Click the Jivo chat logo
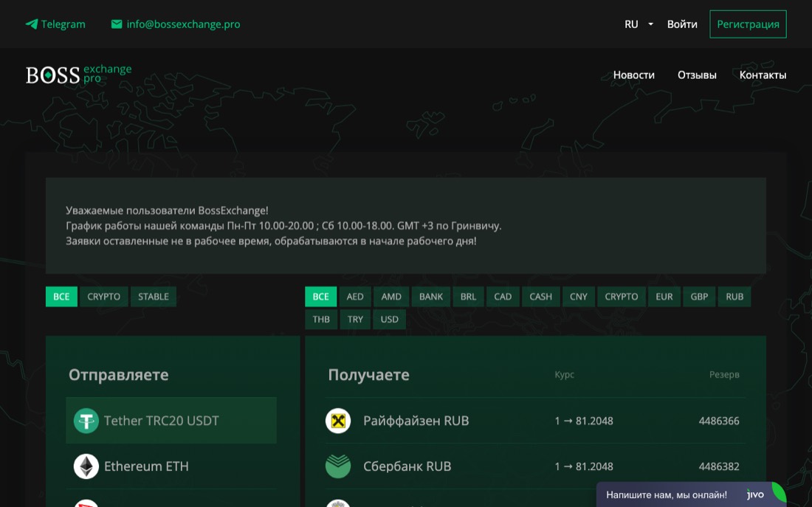812x507 pixels. pos(755,495)
